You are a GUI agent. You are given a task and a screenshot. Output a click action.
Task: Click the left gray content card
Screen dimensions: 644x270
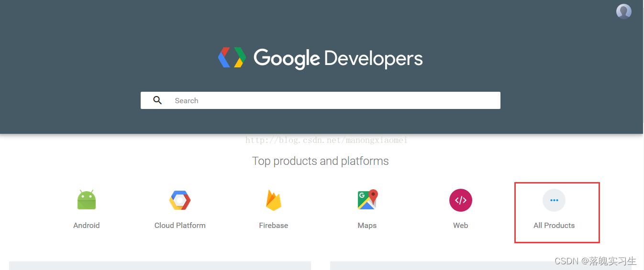tap(160, 266)
